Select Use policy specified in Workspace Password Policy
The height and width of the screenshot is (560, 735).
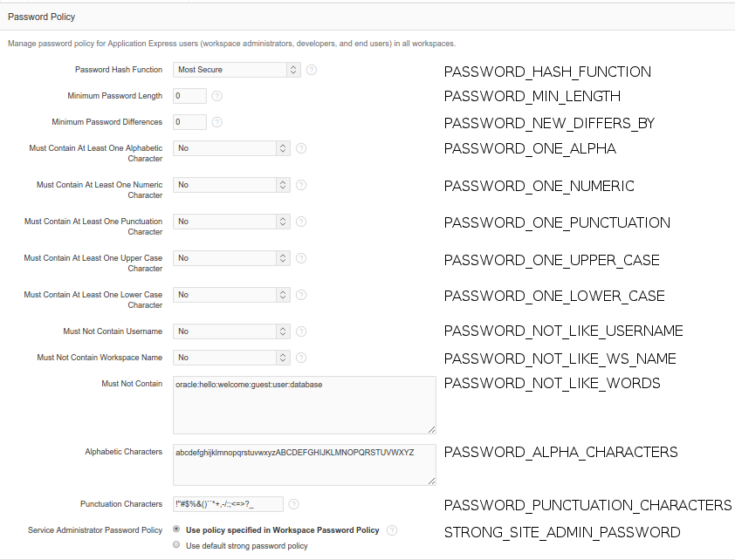click(177, 529)
